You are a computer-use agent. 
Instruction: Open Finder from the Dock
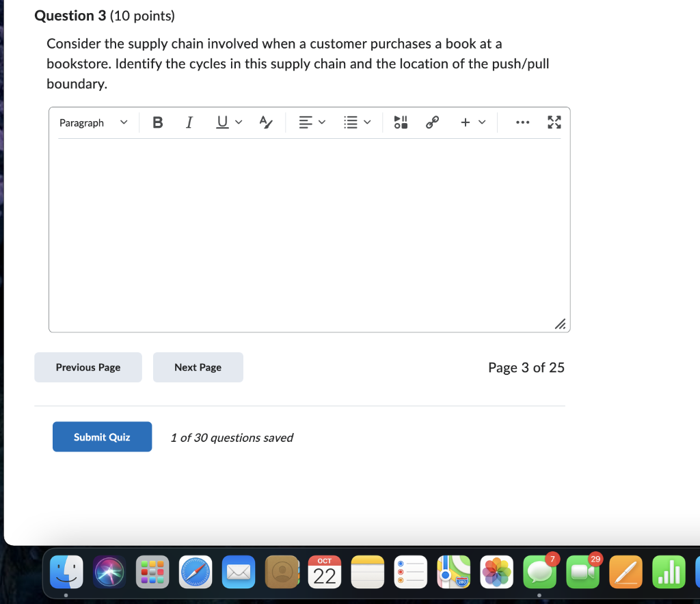pyautogui.click(x=66, y=573)
